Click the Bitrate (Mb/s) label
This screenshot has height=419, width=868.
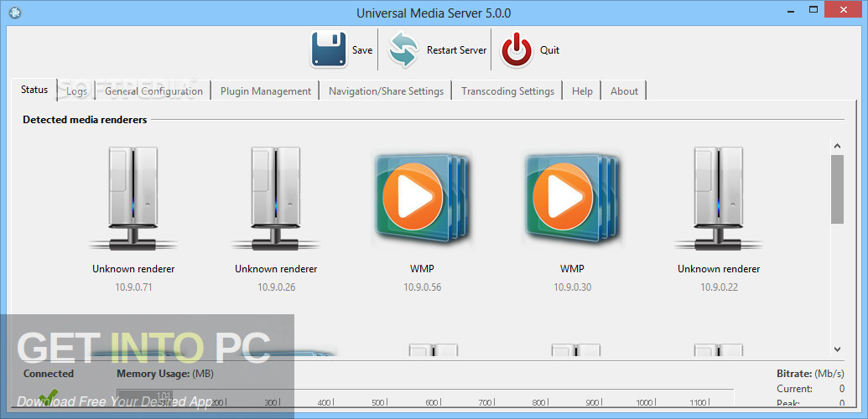pyautogui.click(x=810, y=374)
